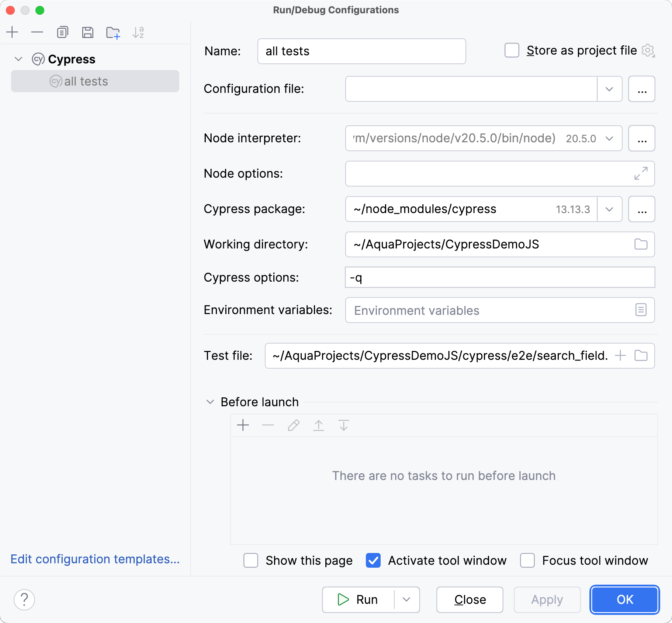This screenshot has height=623, width=672.
Task: Open expanded editor for Node options
Action: pyautogui.click(x=641, y=174)
